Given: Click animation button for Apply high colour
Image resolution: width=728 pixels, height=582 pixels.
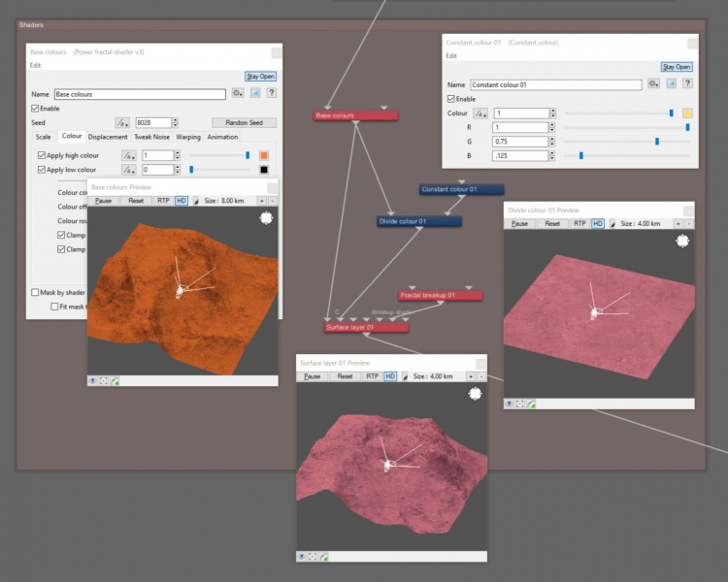Looking at the screenshot, I should pyautogui.click(x=128, y=155).
